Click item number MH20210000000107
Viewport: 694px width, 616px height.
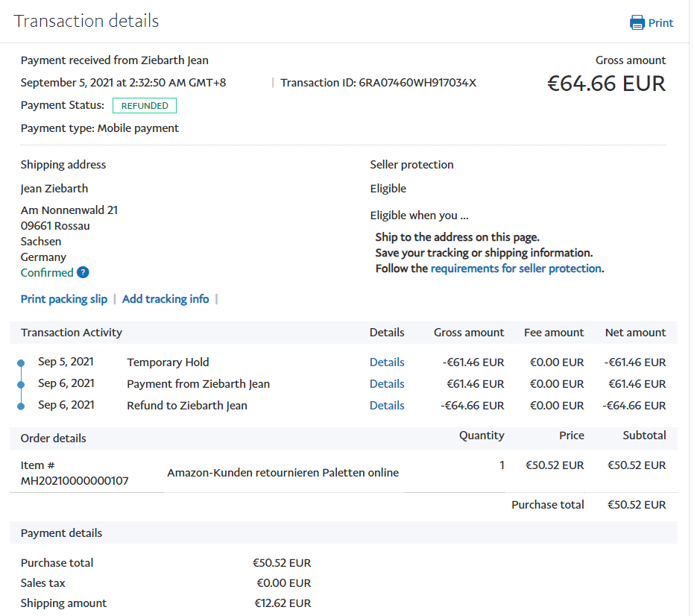[75, 481]
